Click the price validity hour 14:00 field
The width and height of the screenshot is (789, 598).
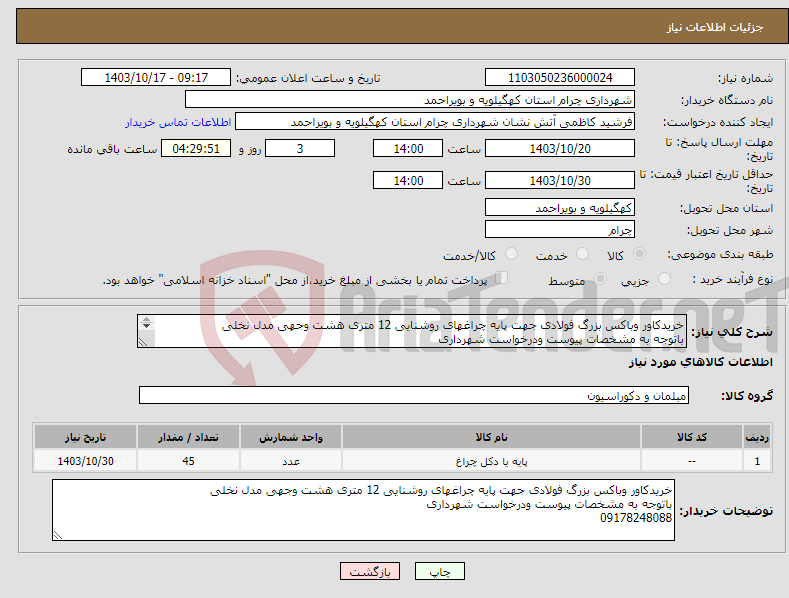tap(408, 180)
